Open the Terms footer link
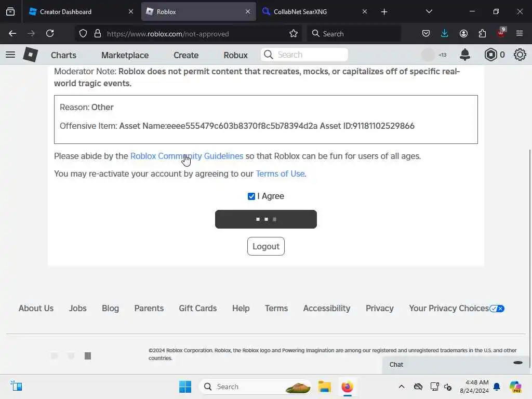 coord(276,309)
